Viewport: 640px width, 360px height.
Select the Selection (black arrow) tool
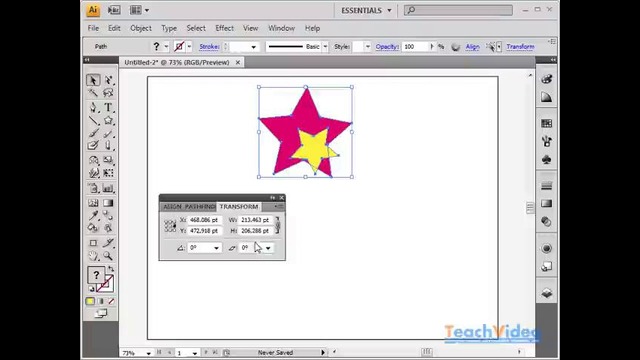[93, 80]
